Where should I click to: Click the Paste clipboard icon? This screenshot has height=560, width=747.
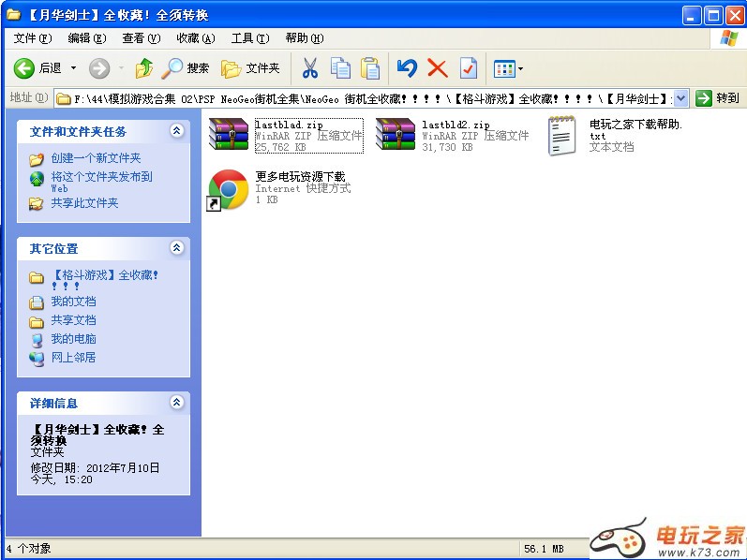click(x=370, y=68)
